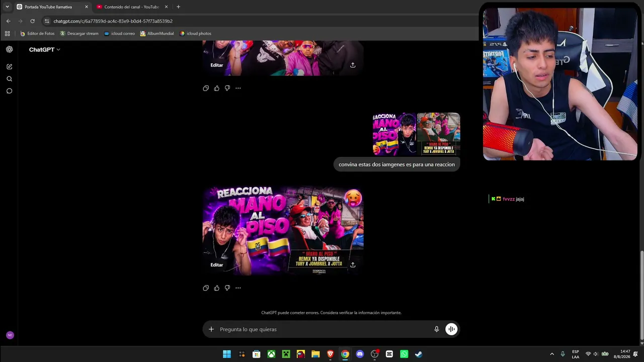Open the generated Reacciona Mano al Piso image
The height and width of the screenshot is (362, 644).
(283, 231)
